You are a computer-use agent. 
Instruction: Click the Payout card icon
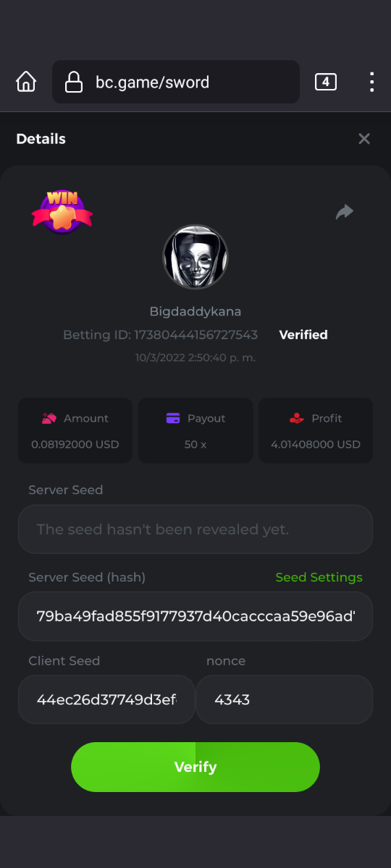tap(173, 418)
